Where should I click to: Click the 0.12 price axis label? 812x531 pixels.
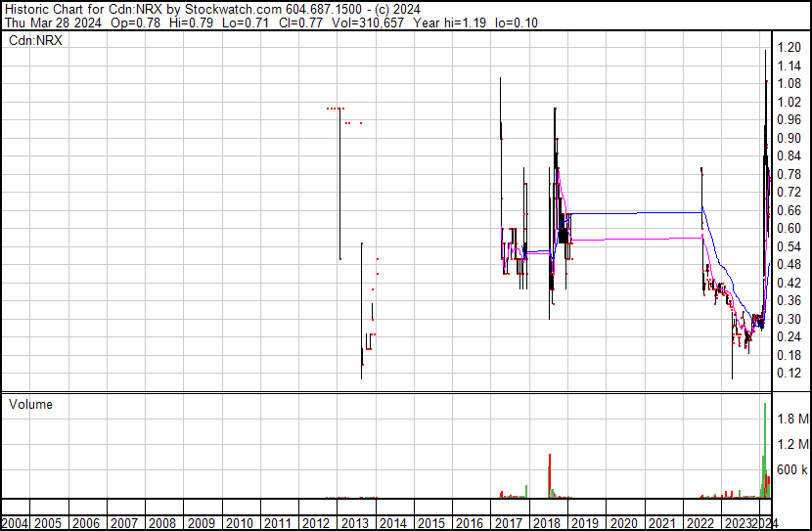pyautogui.click(x=789, y=374)
